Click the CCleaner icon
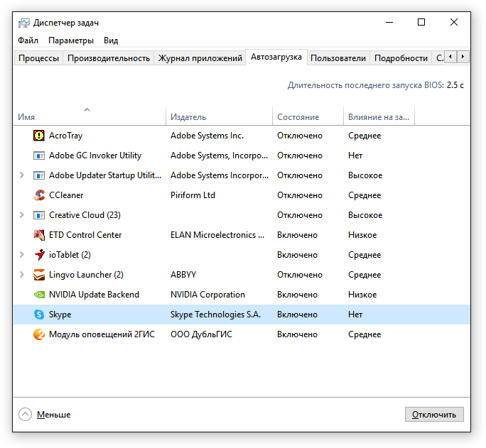The width and height of the screenshot is (486, 448). 39,195
